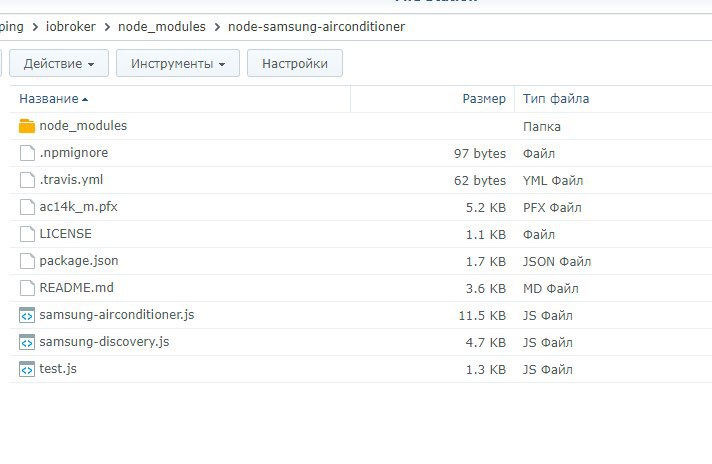The width and height of the screenshot is (712, 464).
Task: Click the 5.2 KB size value
Action: 486,207
